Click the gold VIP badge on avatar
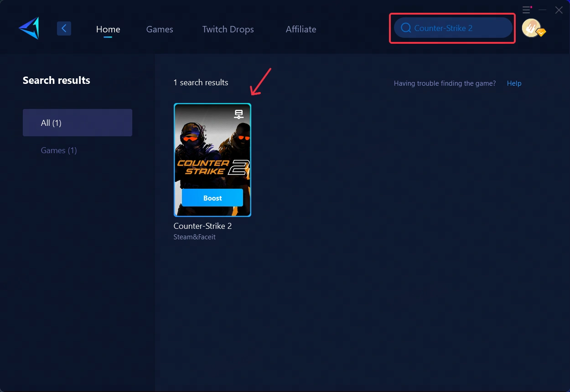 click(541, 33)
